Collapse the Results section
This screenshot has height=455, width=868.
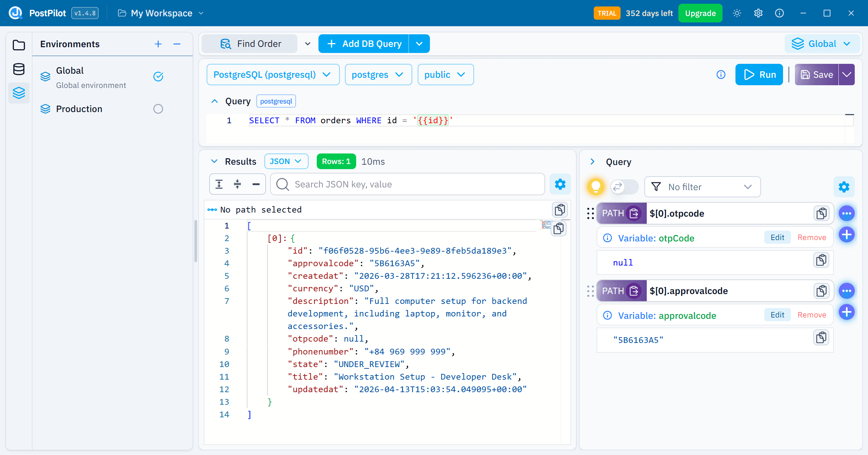(214, 161)
